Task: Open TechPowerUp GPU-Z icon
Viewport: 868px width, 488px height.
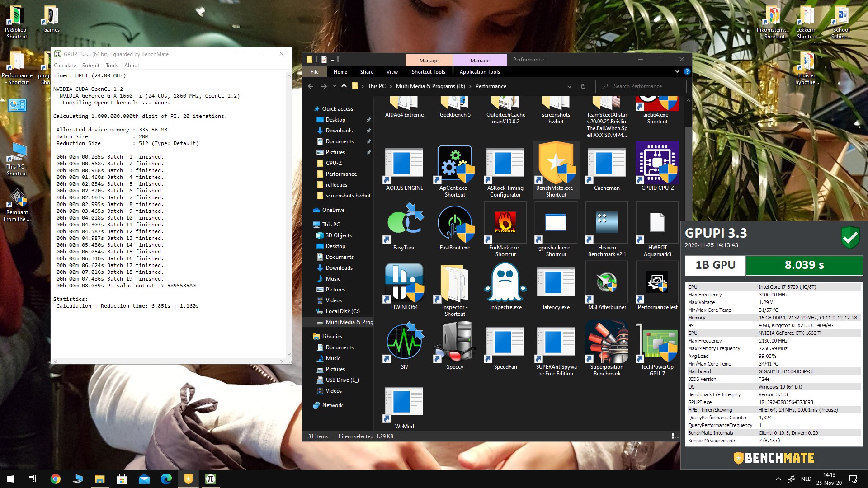Action: 657,343
